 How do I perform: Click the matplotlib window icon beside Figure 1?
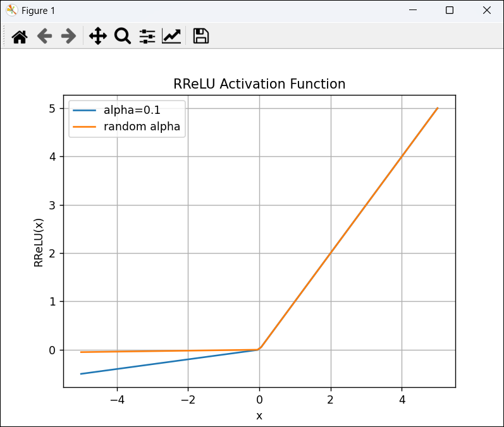tap(12, 11)
